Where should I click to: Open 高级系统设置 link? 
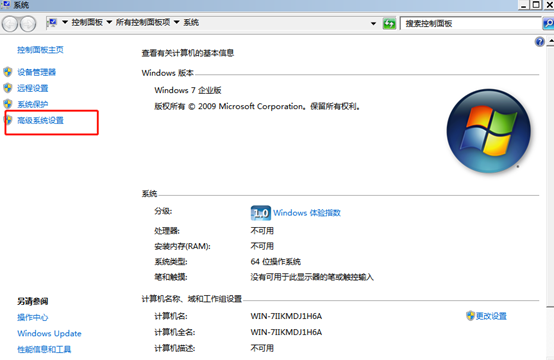[x=40, y=120]
